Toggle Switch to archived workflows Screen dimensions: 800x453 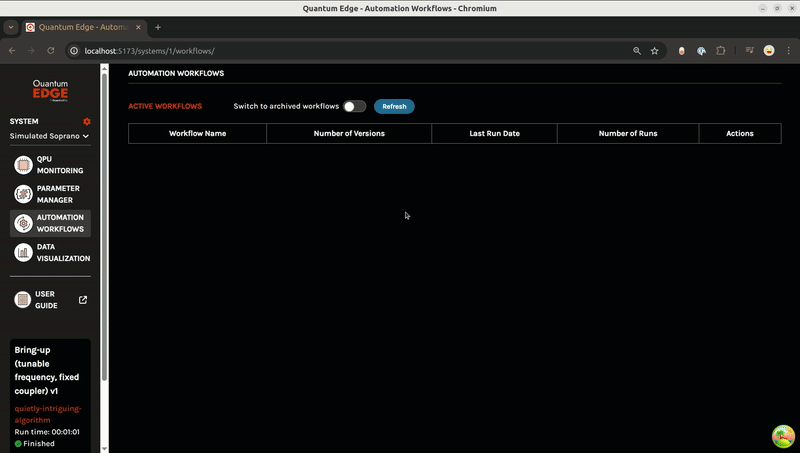(354, 106)
